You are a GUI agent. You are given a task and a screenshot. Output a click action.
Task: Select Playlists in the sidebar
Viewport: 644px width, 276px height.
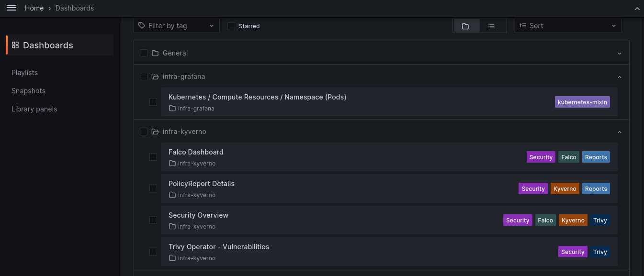tap(24, 72)
